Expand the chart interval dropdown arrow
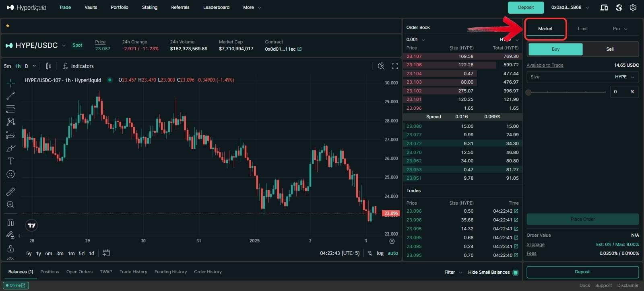 click(34, 66)
